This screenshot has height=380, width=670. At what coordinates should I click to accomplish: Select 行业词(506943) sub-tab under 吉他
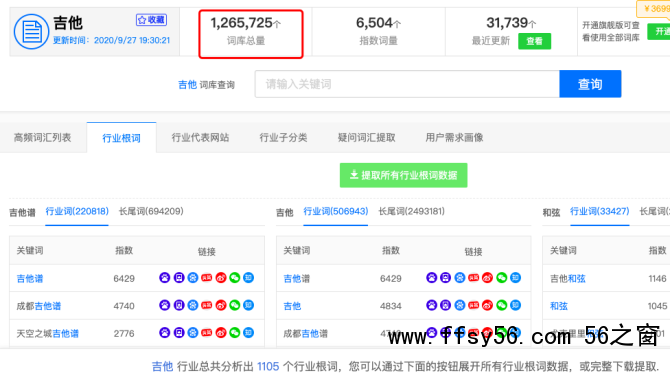coord(335,211)
